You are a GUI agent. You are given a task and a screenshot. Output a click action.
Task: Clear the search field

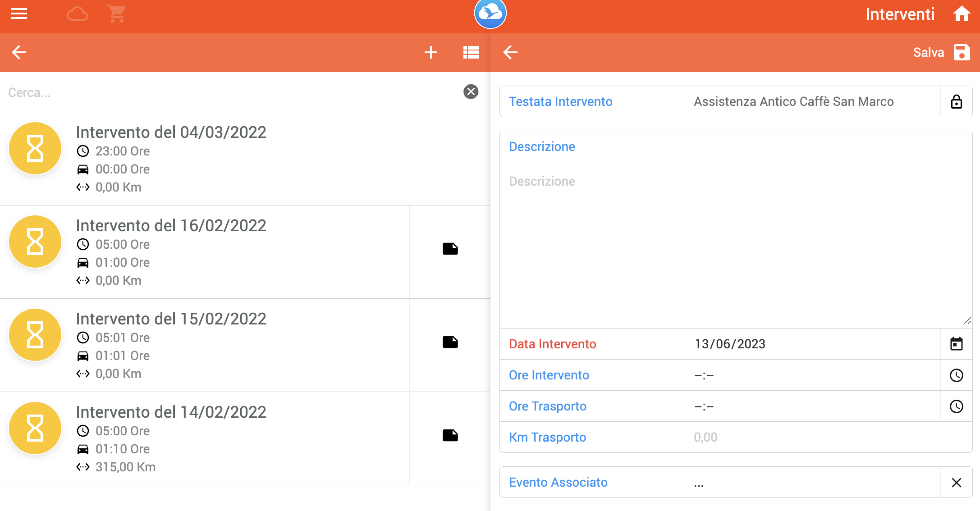[471, 92]
